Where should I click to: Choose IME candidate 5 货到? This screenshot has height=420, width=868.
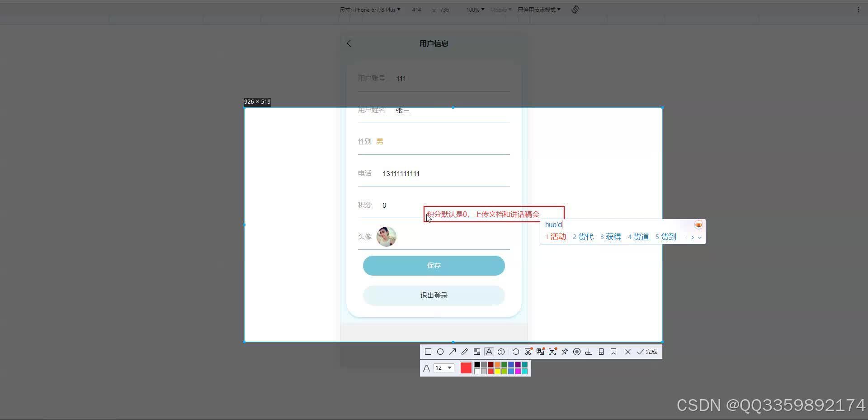pos(666,237)
